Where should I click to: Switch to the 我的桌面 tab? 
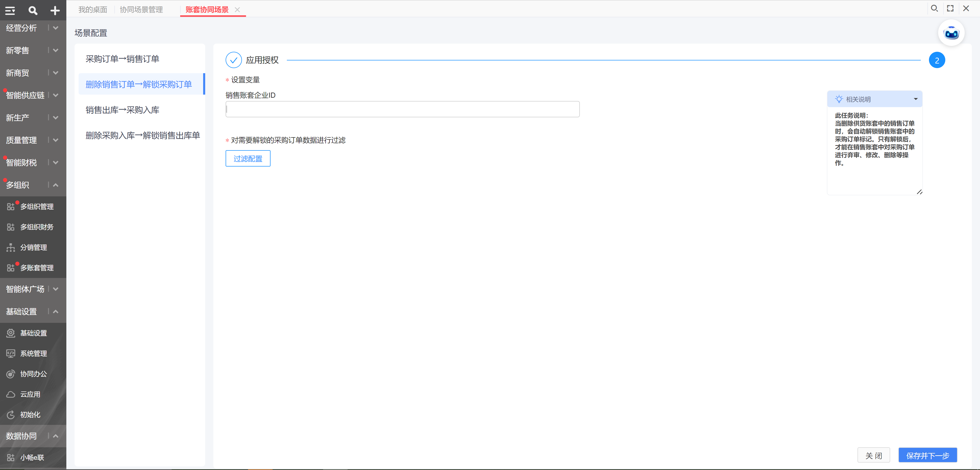click(x=93, y=9)
